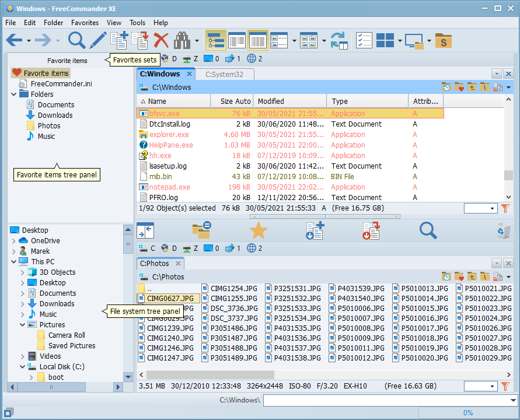This screenshot has width=520, height=420.
Task: Click the four-squares layout icon
Action: [385, 40]
